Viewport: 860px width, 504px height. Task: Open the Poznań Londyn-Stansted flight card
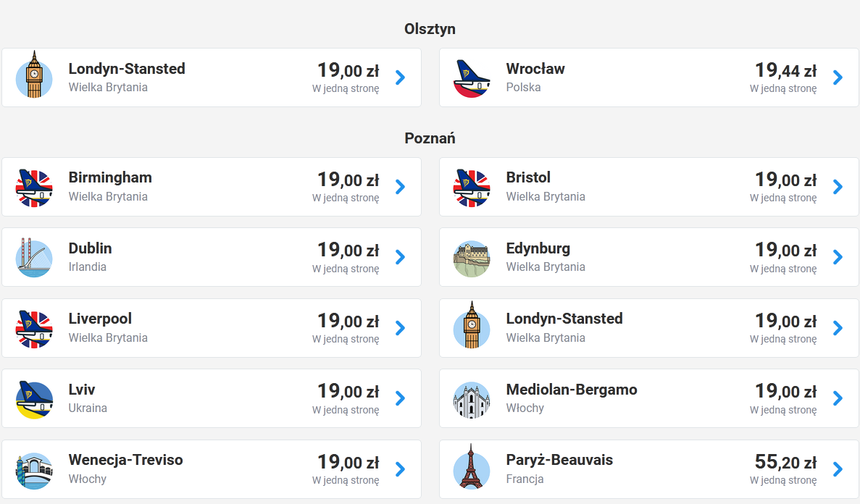(649, 328)
